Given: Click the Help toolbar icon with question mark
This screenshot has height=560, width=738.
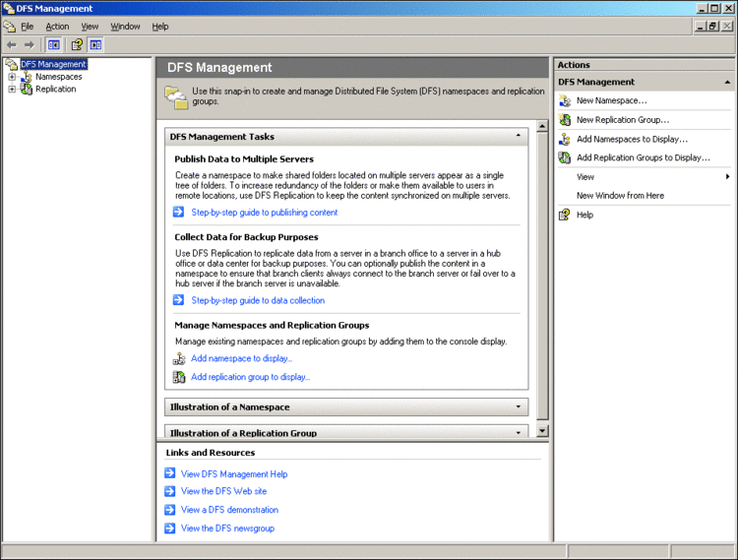Looking at the screenshot, I should pyautogui.click(x=77, y=45).
